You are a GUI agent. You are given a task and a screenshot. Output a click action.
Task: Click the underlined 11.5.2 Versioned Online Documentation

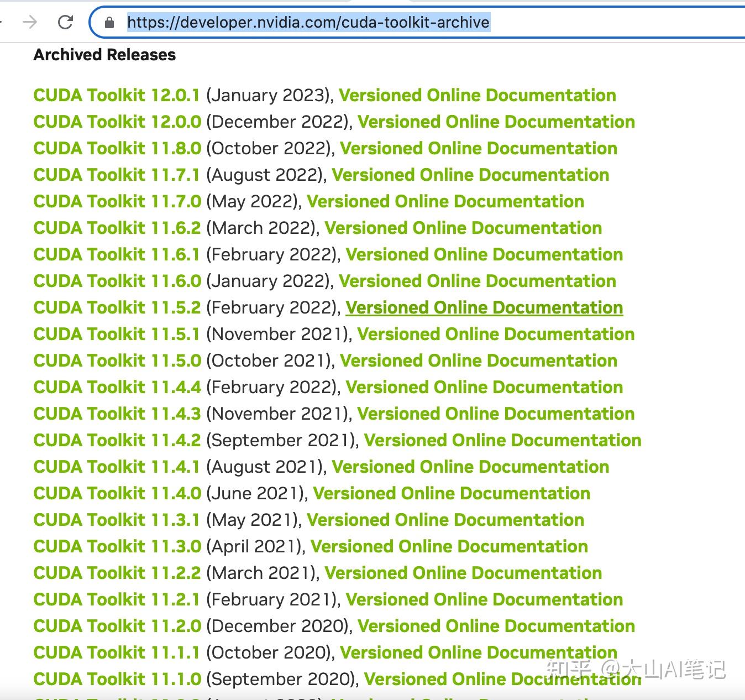point(484,307)
